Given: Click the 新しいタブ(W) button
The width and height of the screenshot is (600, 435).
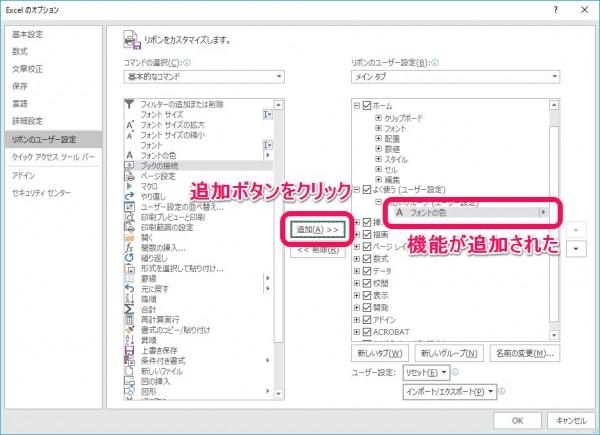Looking at the screenshot, I should click(380, 353).
